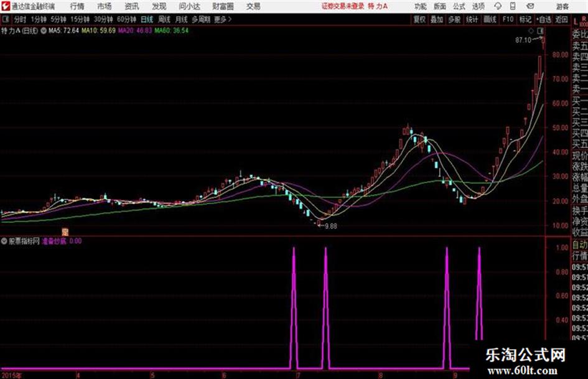Click the 游客 guest account label

tap(562, 7)
